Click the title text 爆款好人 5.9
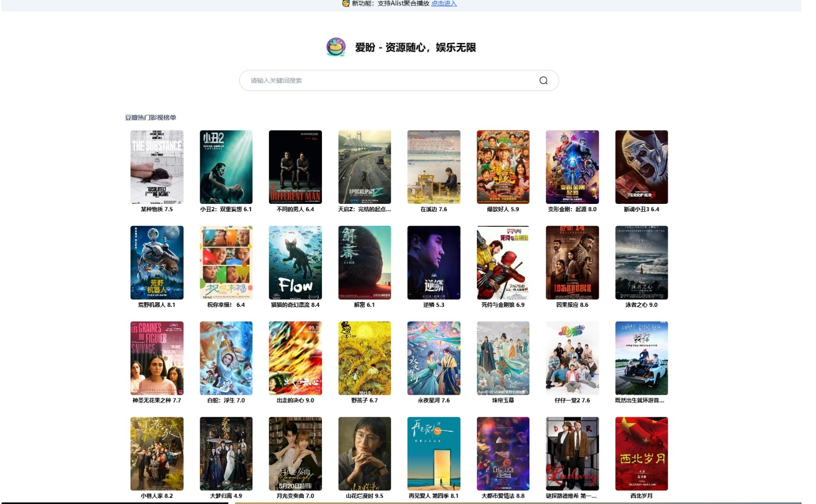This screenshot has height=504, width=816. coord(503,209)
